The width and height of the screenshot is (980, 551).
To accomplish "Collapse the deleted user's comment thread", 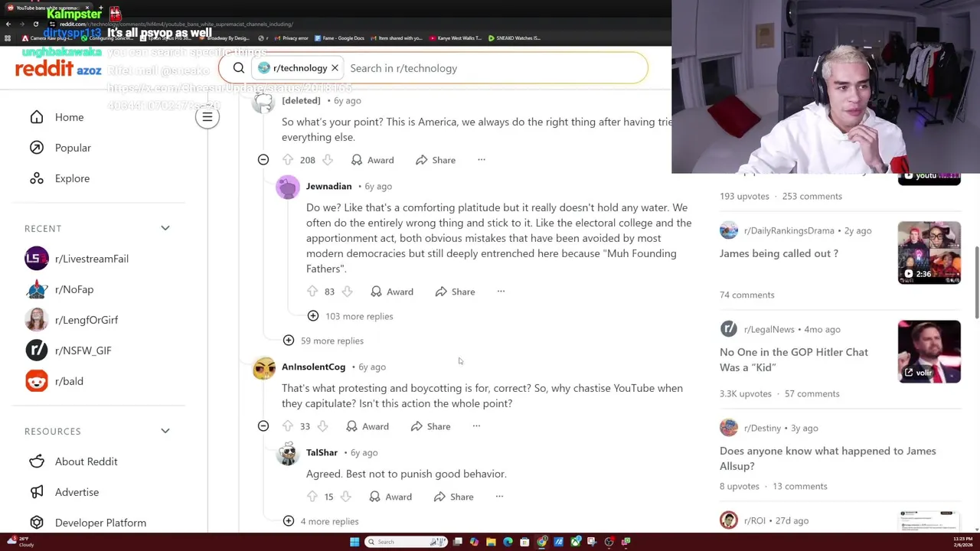I will click(x=263, y=160).
